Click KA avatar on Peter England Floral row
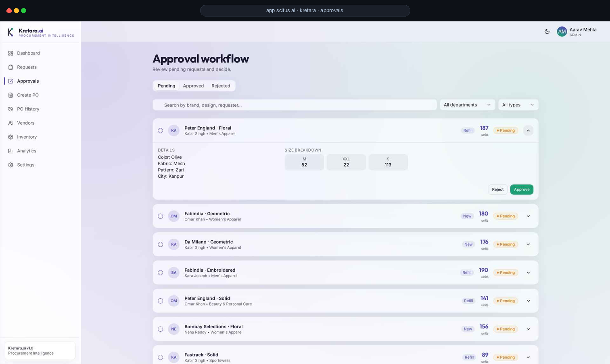This screenshot has width=610, height=364. 174,131
